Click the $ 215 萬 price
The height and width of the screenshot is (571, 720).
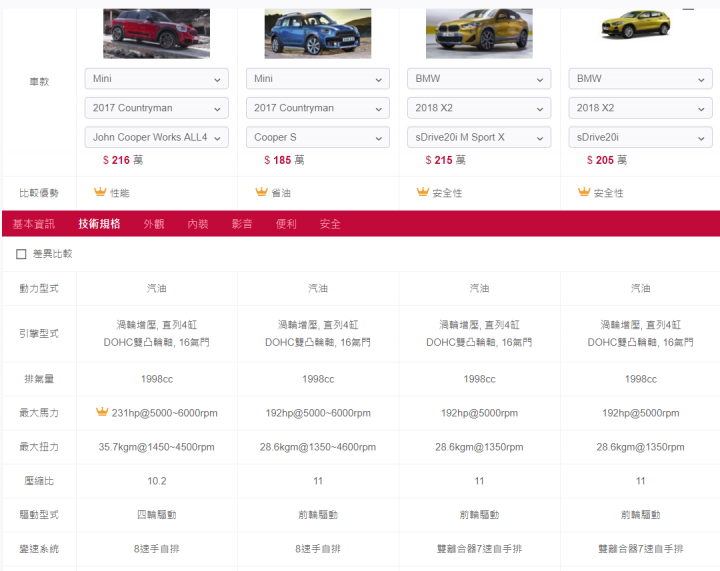(445, 160)
